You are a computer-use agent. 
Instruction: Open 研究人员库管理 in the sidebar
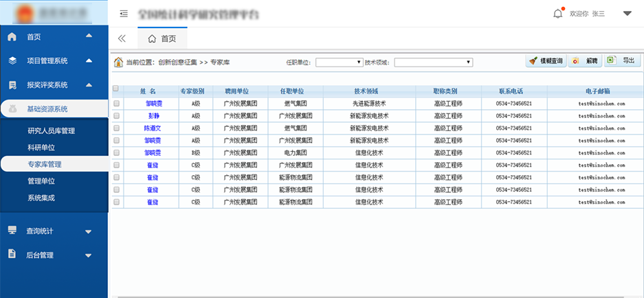[51, 130]
